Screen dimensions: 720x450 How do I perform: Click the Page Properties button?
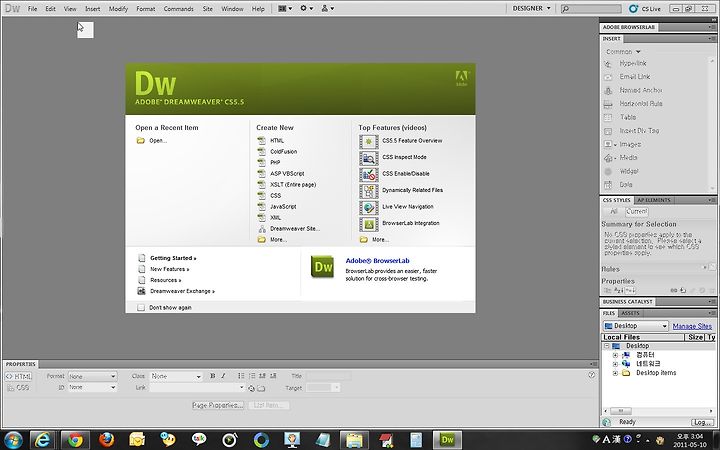pos(218,405)
